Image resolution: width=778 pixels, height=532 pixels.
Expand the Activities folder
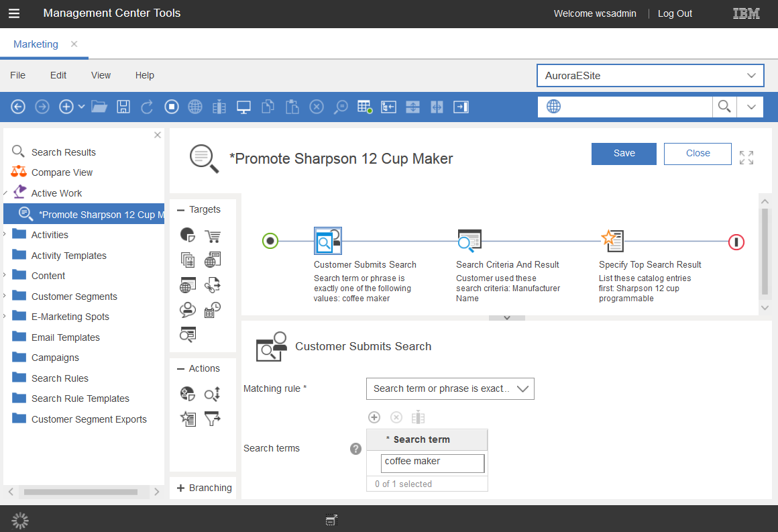click(5, 234)
